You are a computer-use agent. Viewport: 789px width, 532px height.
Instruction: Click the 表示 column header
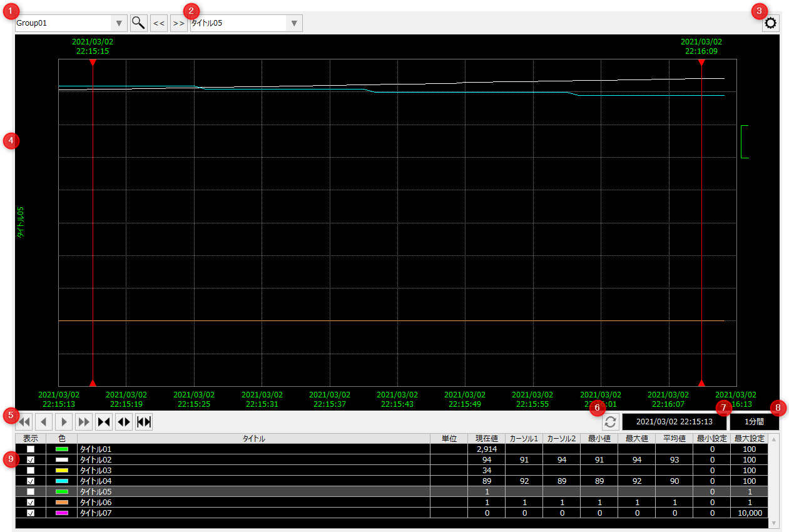(x=31, y=439)
